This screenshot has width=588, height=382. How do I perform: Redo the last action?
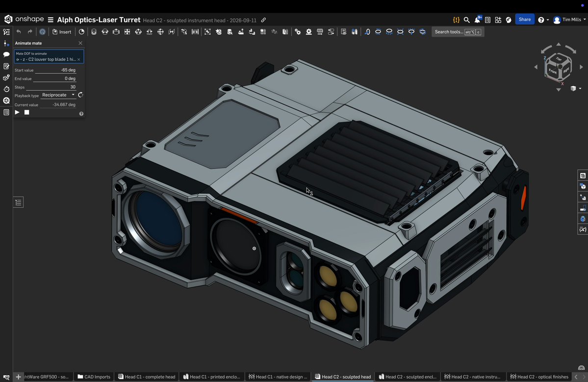coord(30,32)
